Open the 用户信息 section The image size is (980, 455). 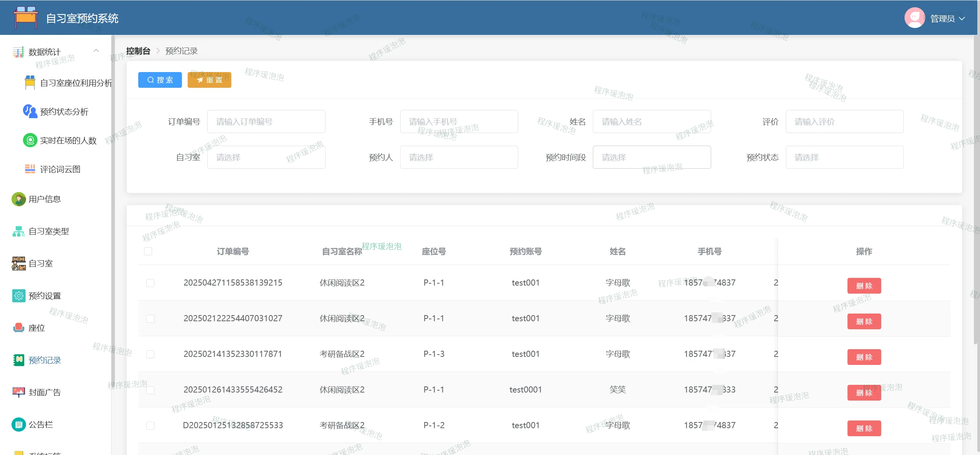(45, 199)
